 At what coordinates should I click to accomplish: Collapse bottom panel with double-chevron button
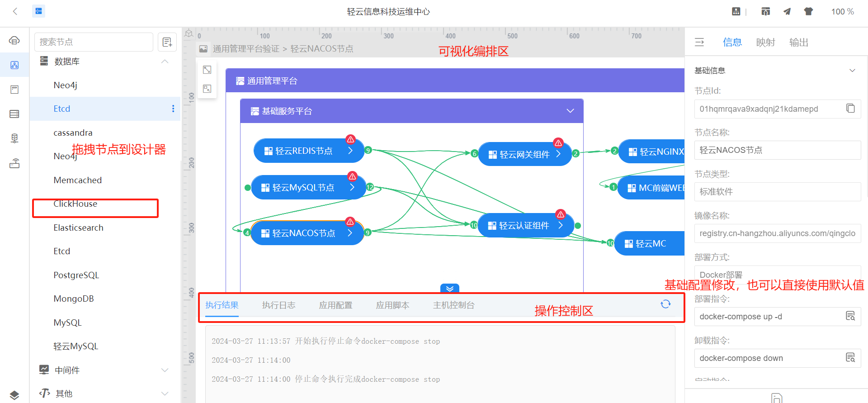pyautogui.click(x=450, y=288)
